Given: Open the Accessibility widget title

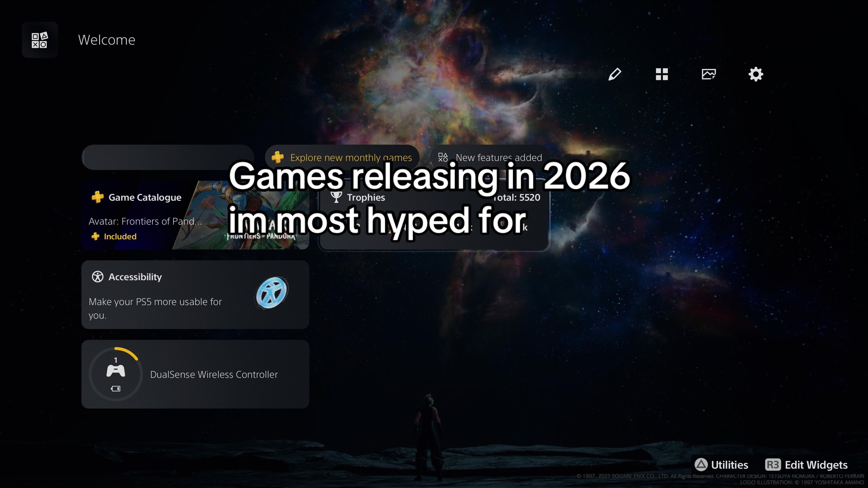Looking at the screenshot, I should click(135, 277).
